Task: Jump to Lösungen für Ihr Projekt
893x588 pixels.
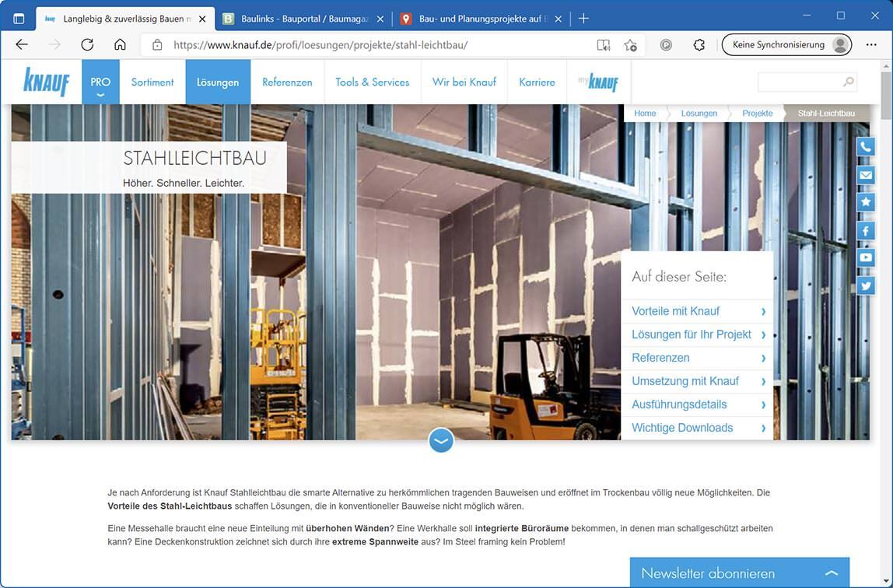Action: point(698,334)
